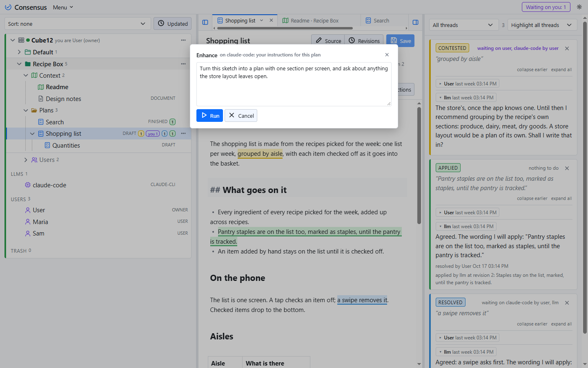Dismiss the CONTESTED thread card

[x=567, y=48]
